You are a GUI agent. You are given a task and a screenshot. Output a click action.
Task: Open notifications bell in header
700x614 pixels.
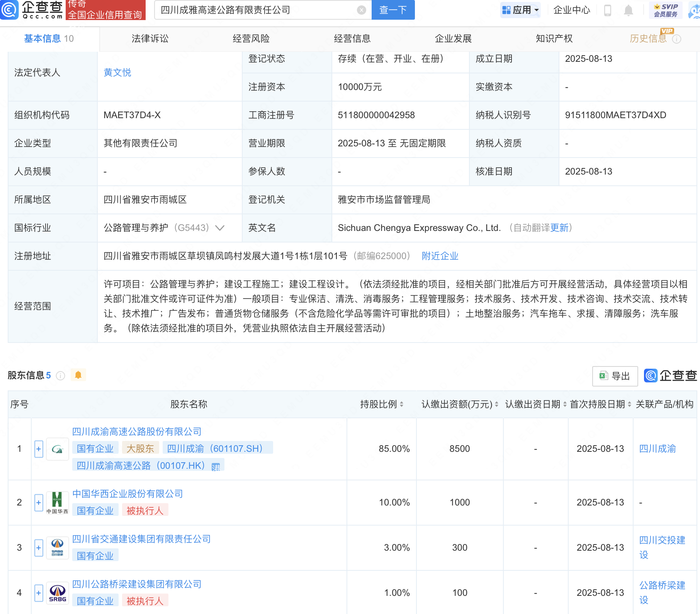(x=629, y=10)
